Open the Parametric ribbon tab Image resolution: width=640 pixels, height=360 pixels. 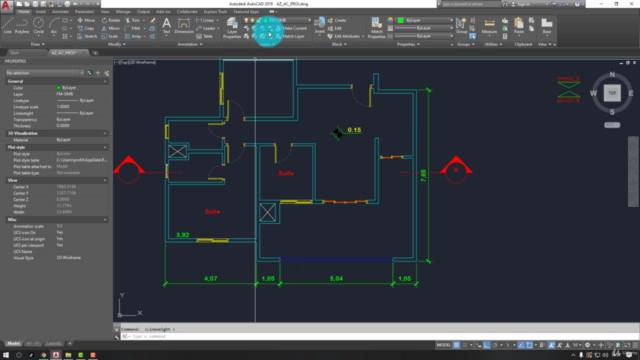point(84,11)
